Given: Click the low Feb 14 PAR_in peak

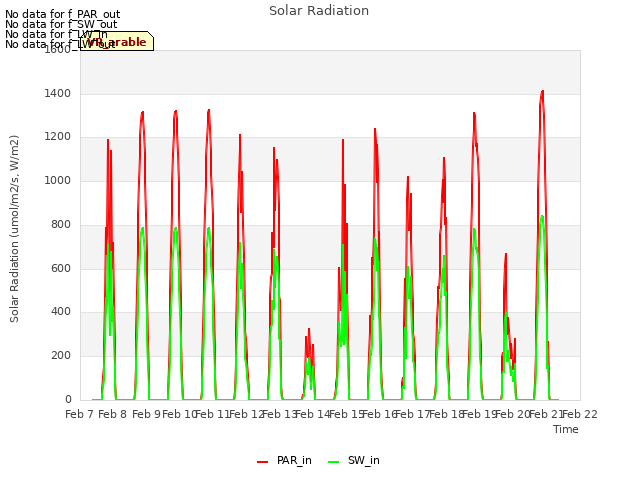Looking at the screenshot, I should (x=309, y=329).
